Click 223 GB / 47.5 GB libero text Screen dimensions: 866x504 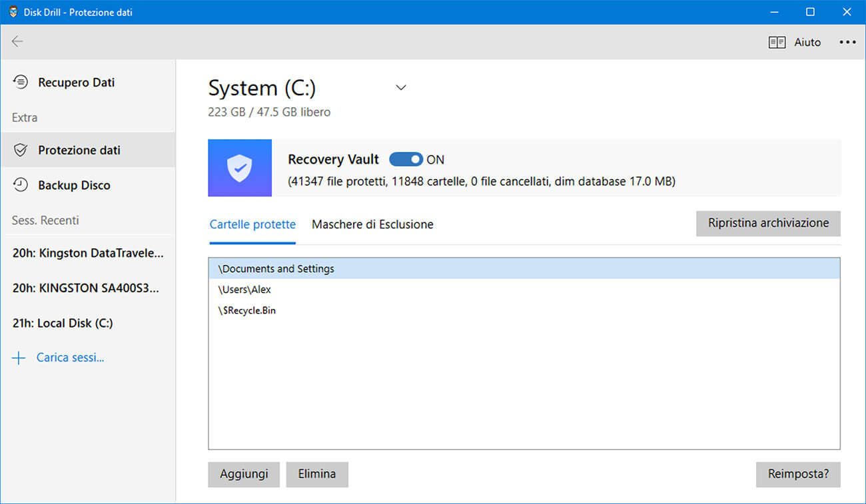pos(269,112)
